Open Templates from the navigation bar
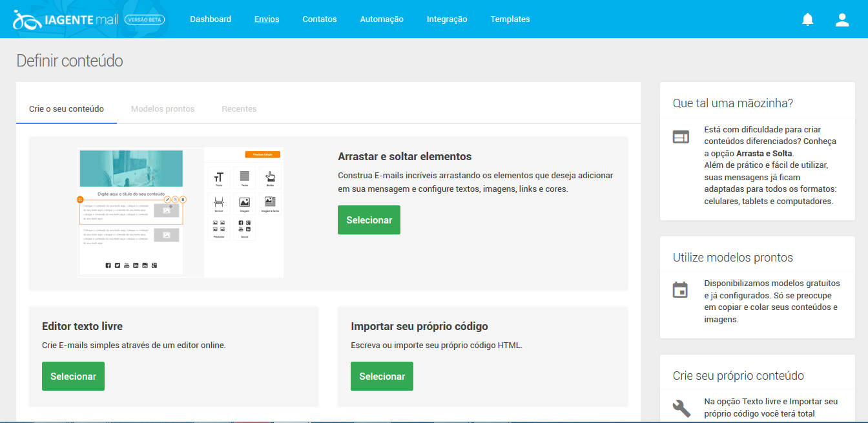This screenshot has width=868, height=423. [x=510, y=19]
